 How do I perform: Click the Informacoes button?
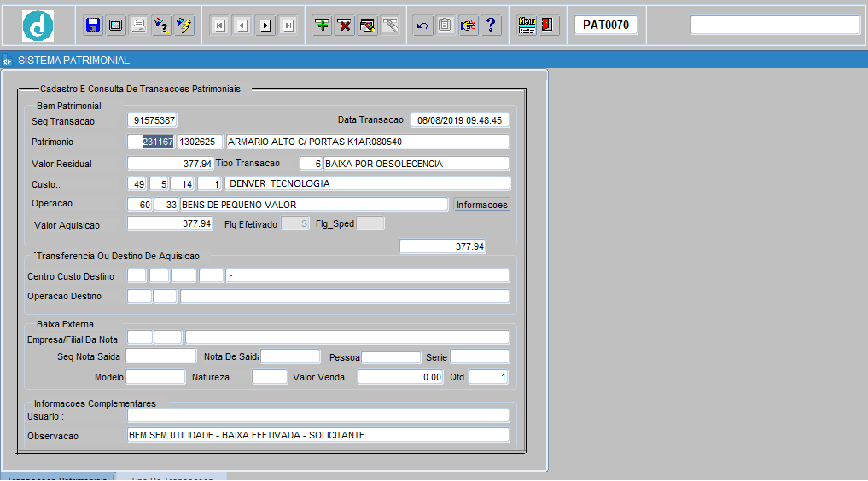point(482,205)
